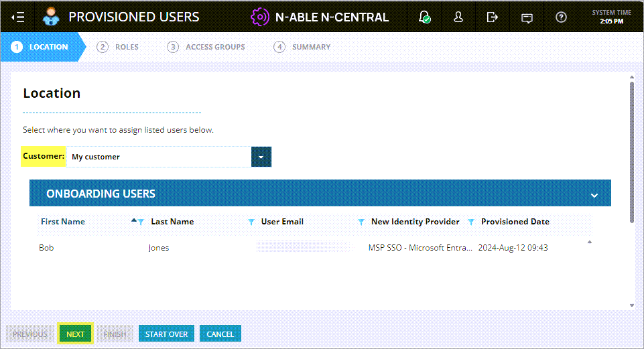This screenshot has height=349, width=644.
Task: Open the notifications bell icon
Action: point(424,17)
